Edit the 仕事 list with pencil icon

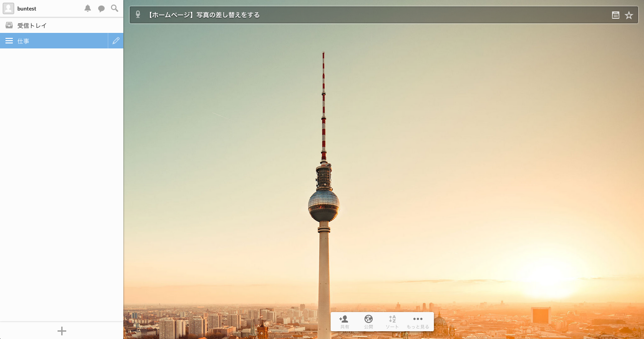[116, 41]
